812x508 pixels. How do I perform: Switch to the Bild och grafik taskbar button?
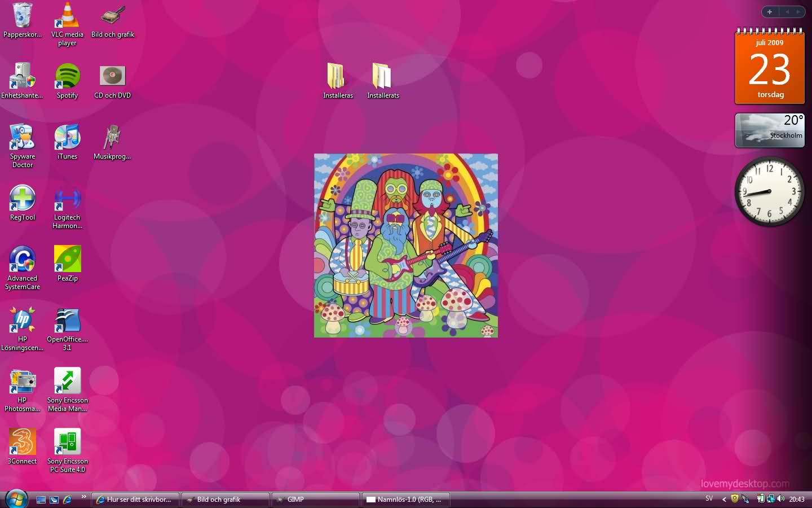coord(226,500)
